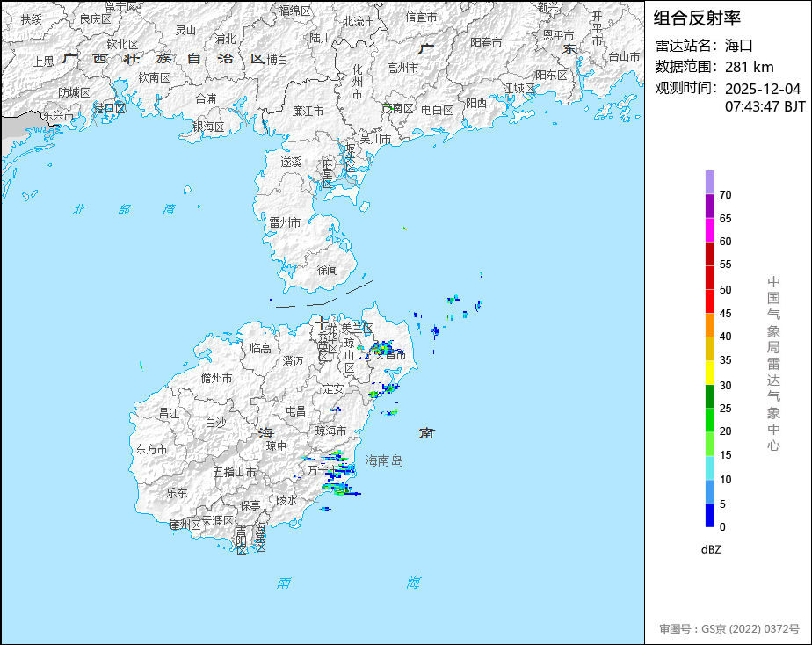Click the 徐闻 map label

327,270
